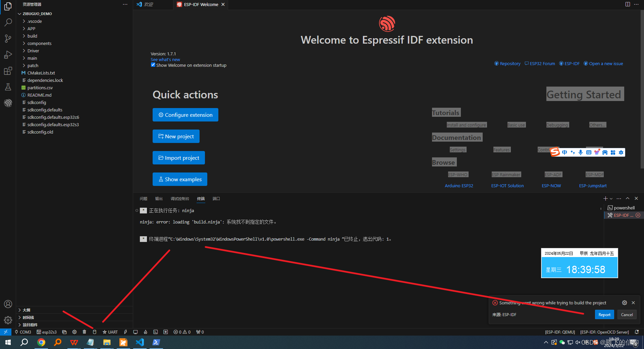Open Manage gear in activity bar

(8, 320)
